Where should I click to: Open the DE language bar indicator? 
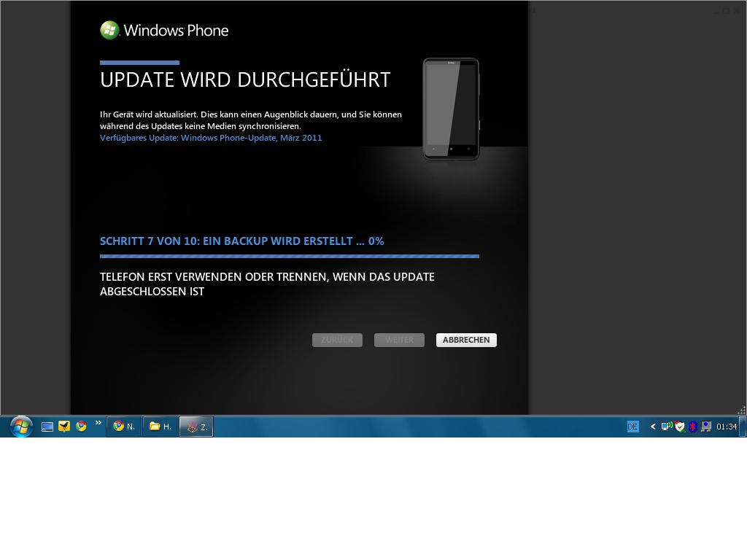632,427
